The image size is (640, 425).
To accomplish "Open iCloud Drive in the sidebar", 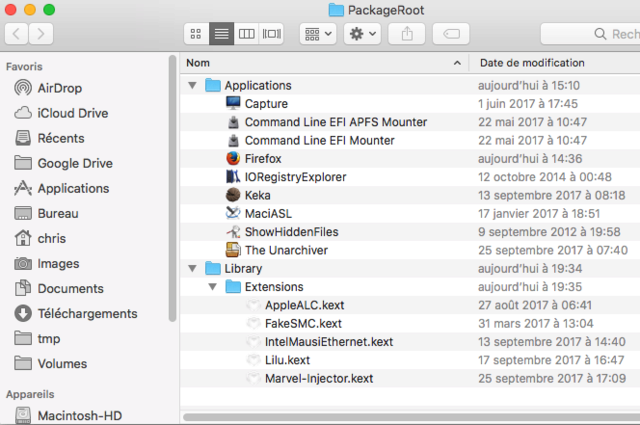I will coord(61,113).
